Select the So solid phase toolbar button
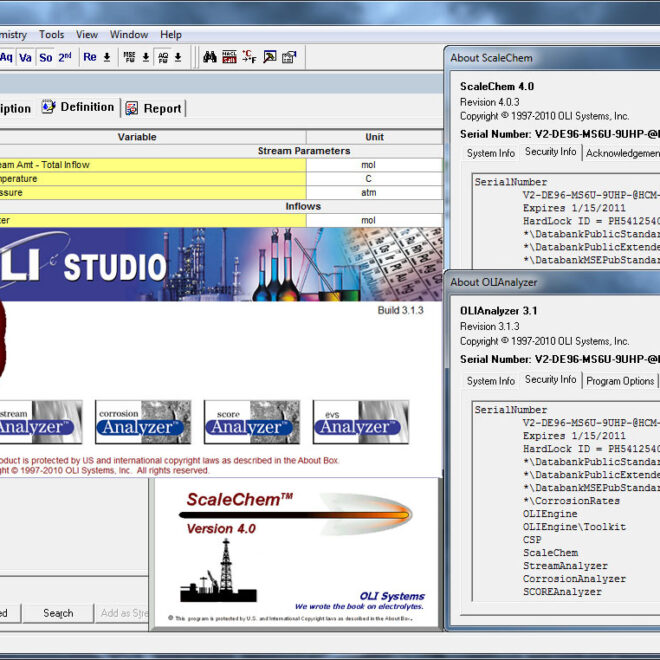Screen dimensions: 660x660 [x=46, y=57]
